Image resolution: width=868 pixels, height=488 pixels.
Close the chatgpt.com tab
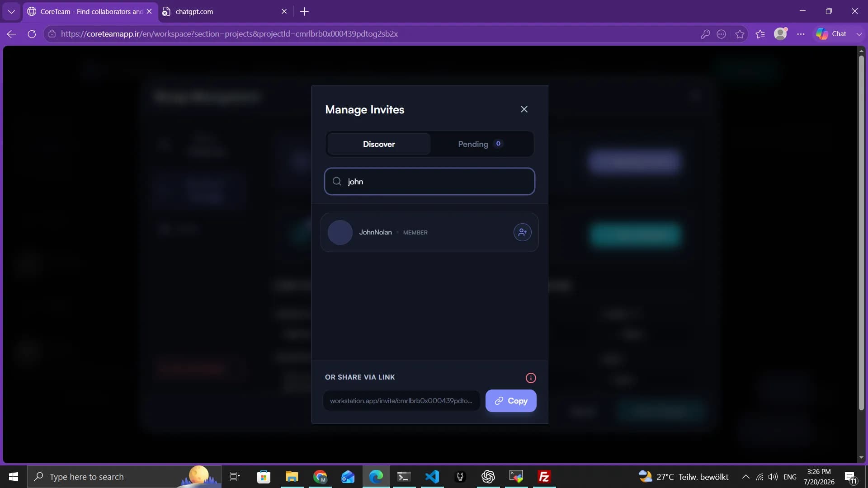284,12
